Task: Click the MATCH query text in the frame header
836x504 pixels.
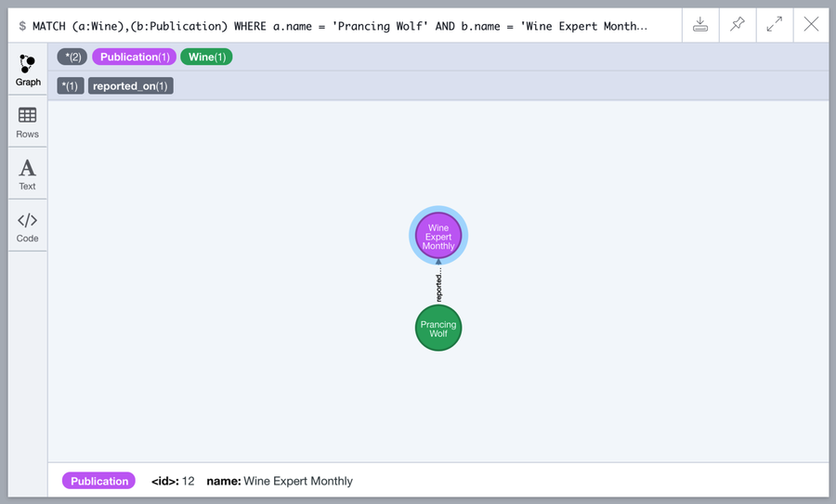Action: coord(340,26)
